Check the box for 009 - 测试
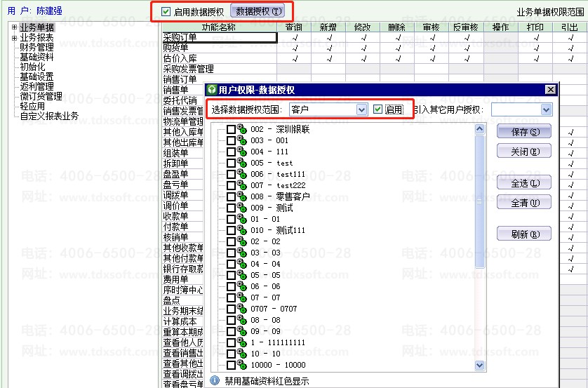The height and width of the screenshot is (388, 588). (232, 208)
